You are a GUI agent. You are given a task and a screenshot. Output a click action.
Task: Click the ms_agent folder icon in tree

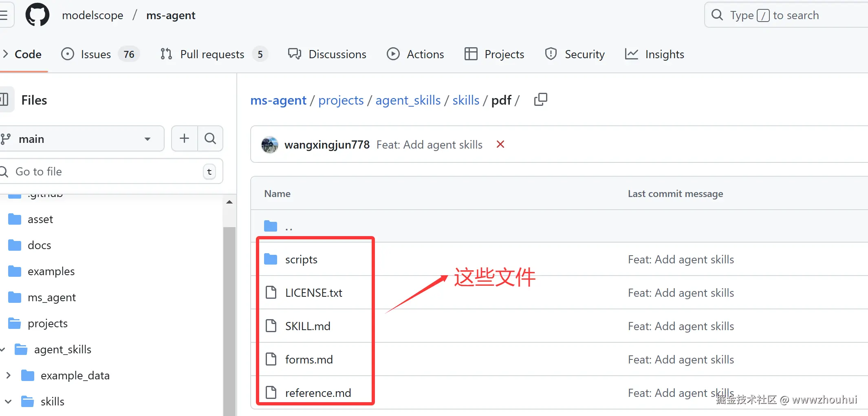[15, 297]
